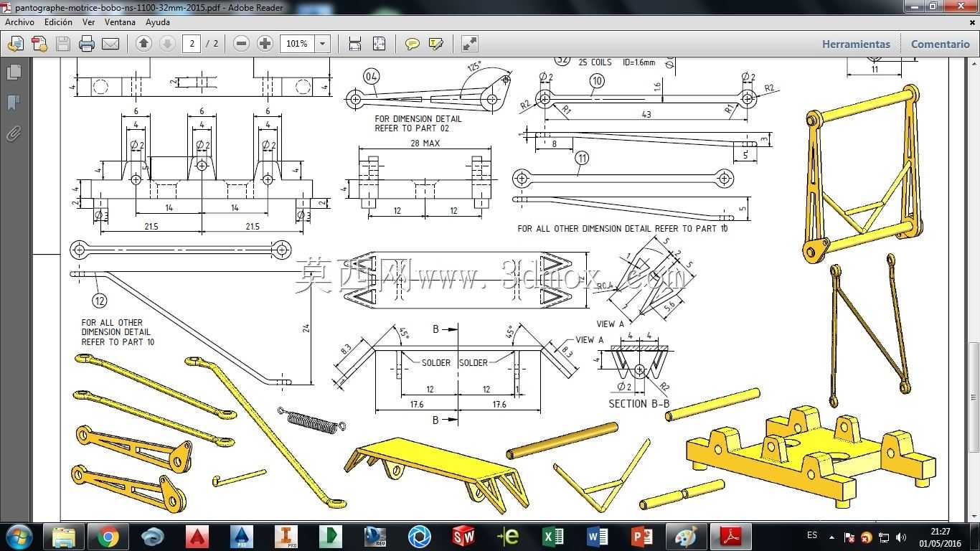Open the Comentario pane

pos(940,44)
